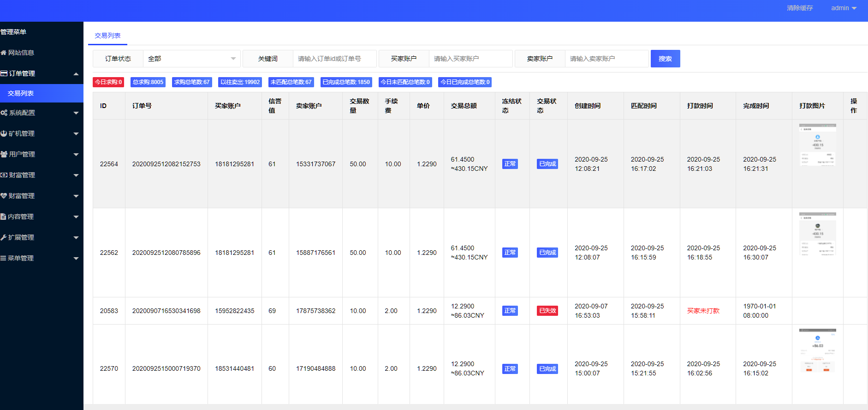Switch to the 交易列表 tab
868x410 pixels.
pyautogui.click(x=107, y=36)
